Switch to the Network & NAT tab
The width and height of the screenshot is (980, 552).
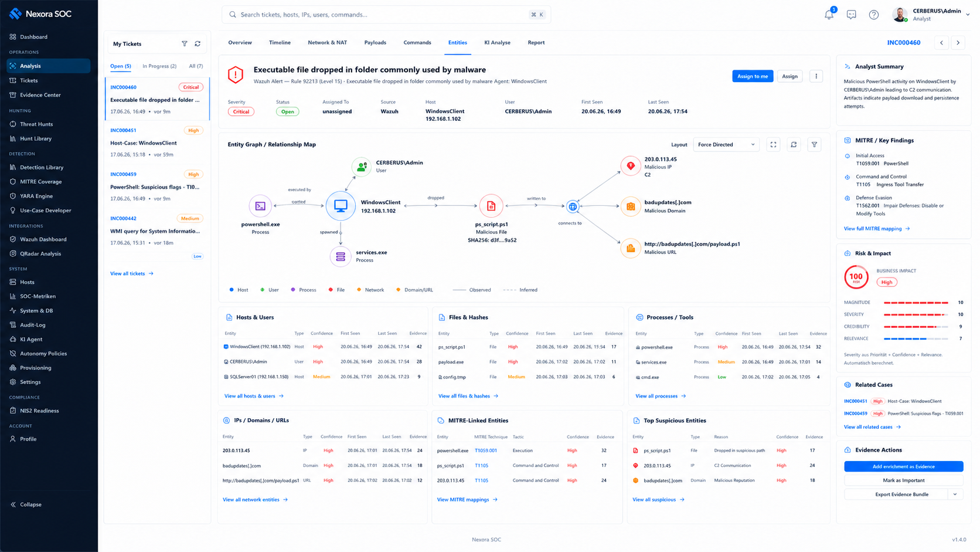[x=327, y=43]
